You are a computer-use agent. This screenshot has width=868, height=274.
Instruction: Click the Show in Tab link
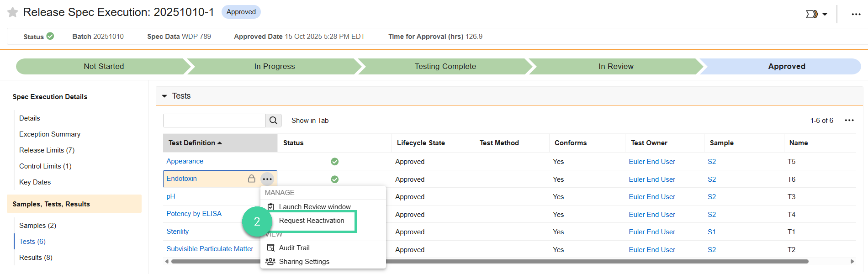point(310,121)
